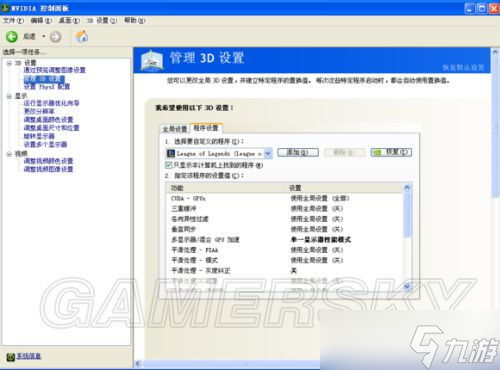
Task: Open 设置多个显示器 link
Action: pos(45,144)
